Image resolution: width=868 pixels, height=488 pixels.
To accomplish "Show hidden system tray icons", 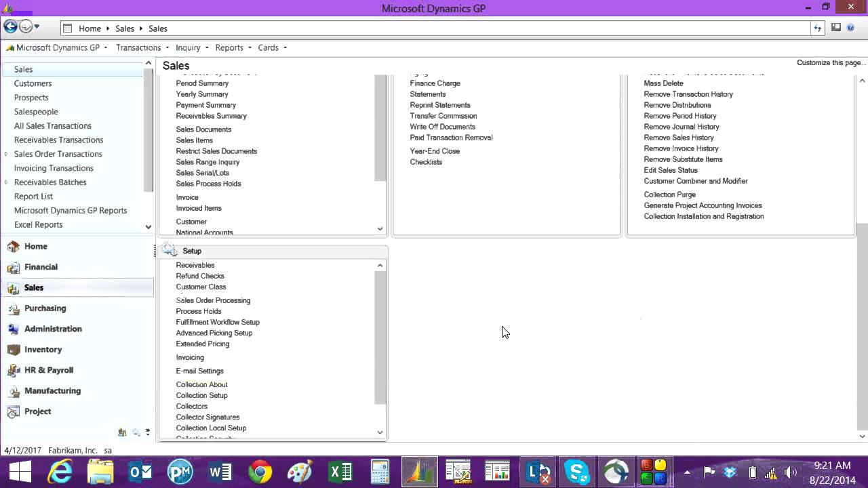I will (688, 472).
